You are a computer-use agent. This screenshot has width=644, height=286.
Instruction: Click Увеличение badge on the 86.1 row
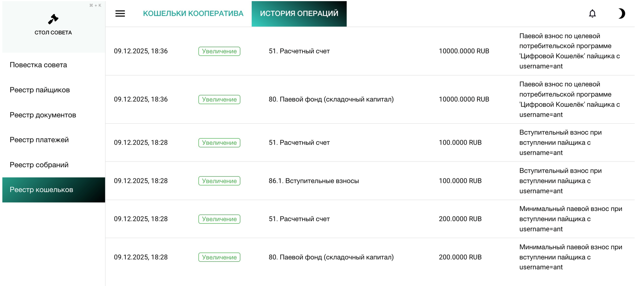click(x=219, y=181)
